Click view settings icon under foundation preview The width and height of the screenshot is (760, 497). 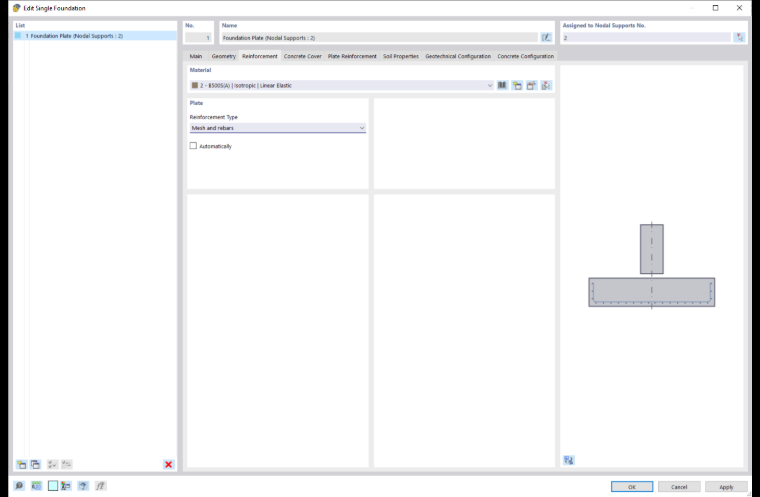pyautogui.click(x=569, y=460)
